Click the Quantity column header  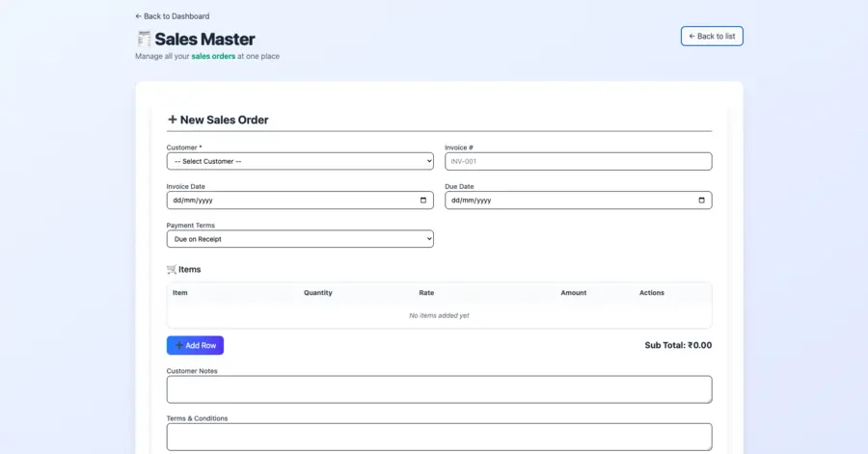[x=317, y=292]
